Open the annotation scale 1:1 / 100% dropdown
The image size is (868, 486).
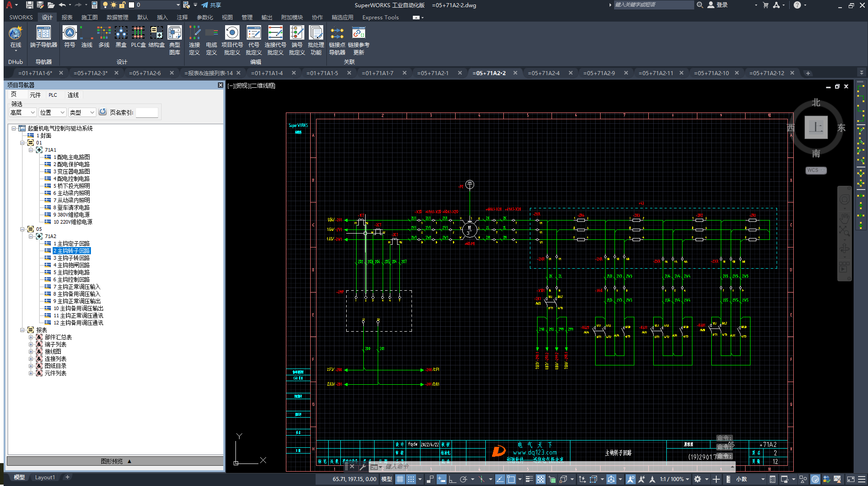coord(674,479)
